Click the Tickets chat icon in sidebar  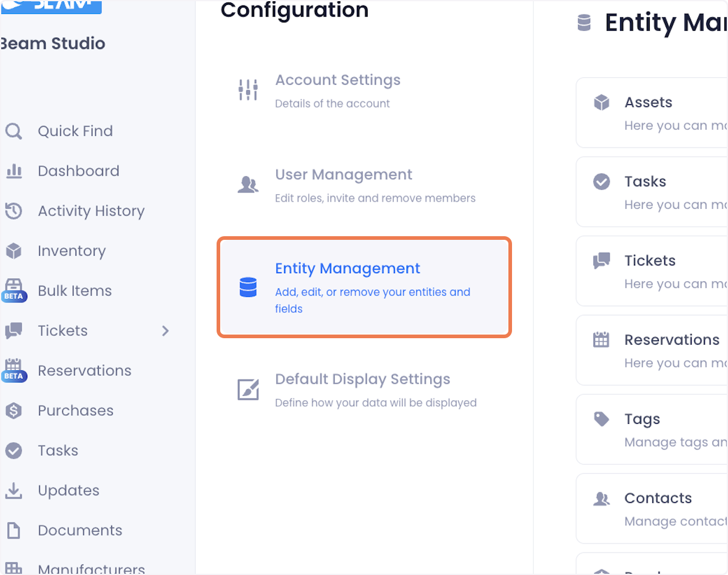click(x=13, y=331)
